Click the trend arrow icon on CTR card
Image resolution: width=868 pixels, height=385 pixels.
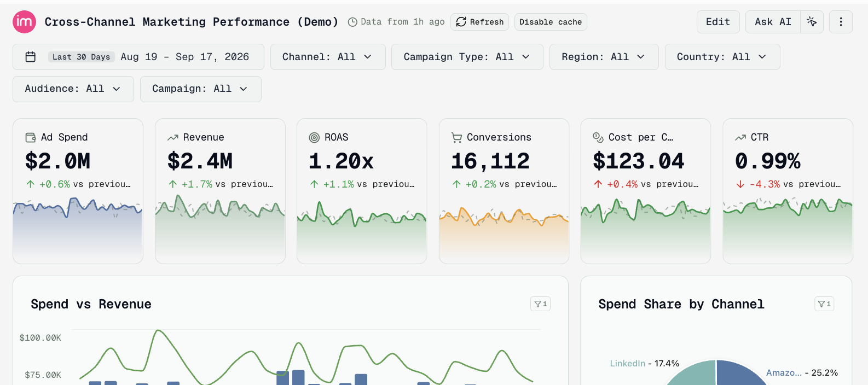[740, 137]
